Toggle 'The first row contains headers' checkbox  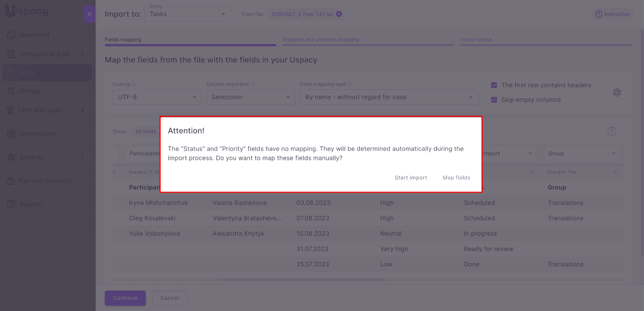[x=494, y=85]
